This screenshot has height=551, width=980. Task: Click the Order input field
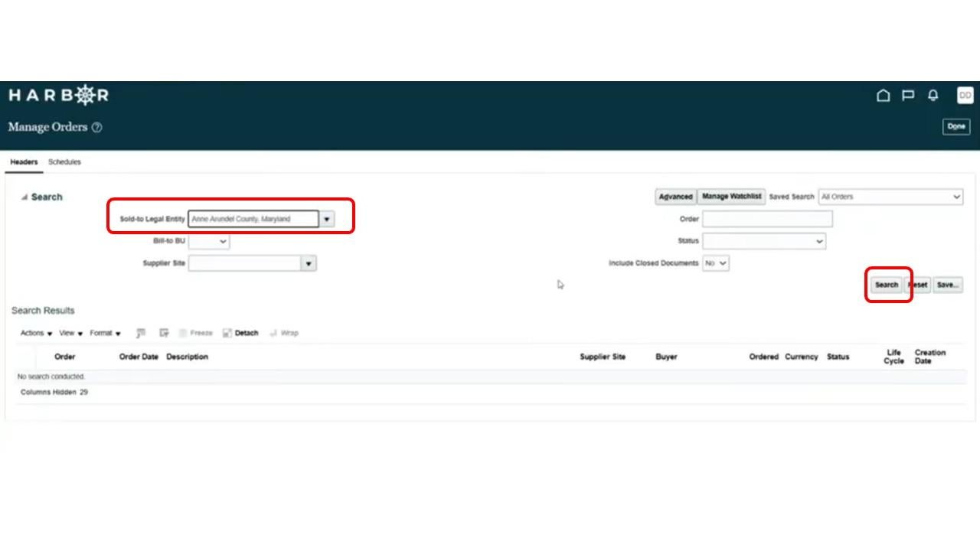[x=767, y=219]
